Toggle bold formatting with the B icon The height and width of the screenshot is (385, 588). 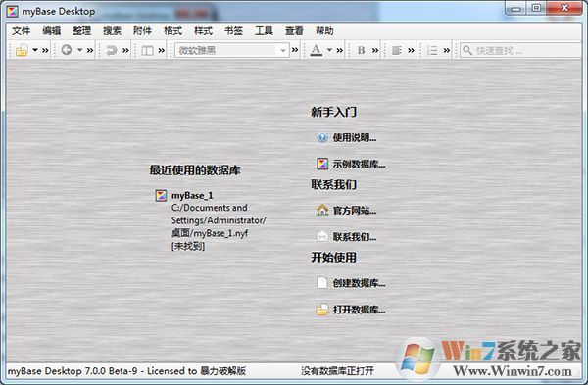361,50
